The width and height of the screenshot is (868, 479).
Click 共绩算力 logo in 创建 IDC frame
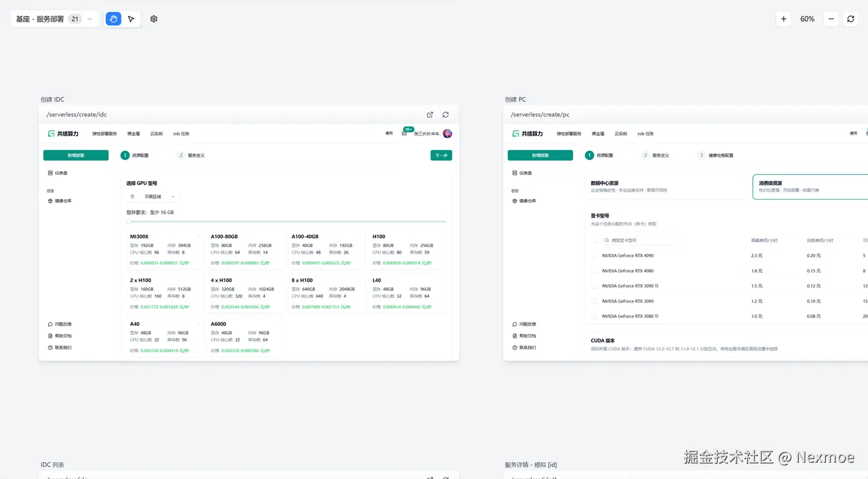pos(63,133)
